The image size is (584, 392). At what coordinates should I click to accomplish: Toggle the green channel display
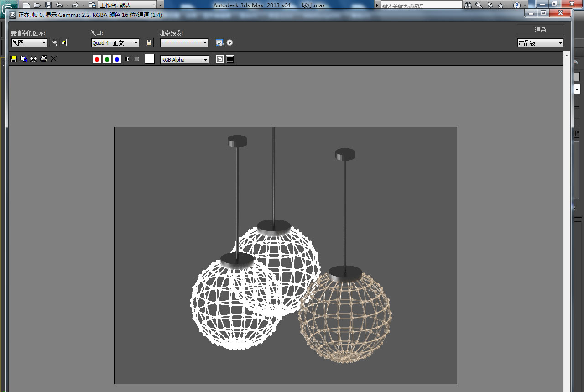107,59
